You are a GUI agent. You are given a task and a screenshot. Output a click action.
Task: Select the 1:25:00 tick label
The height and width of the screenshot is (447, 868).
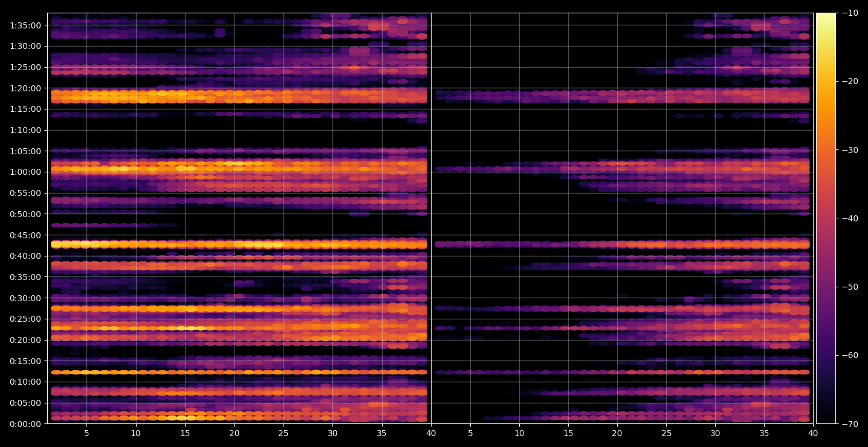pos(25,67)
